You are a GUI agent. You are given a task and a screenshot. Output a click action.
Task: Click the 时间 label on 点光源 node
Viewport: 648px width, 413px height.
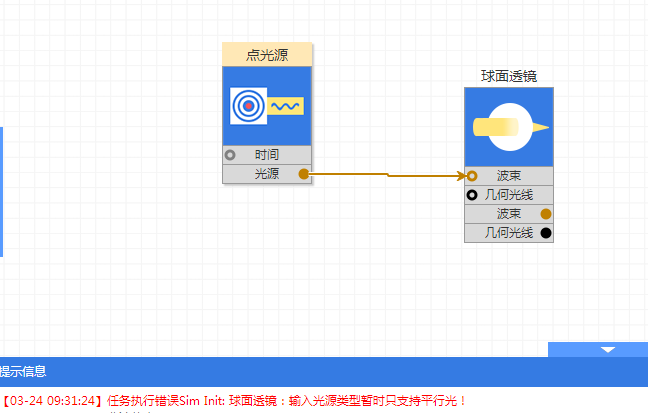[267, 155]
